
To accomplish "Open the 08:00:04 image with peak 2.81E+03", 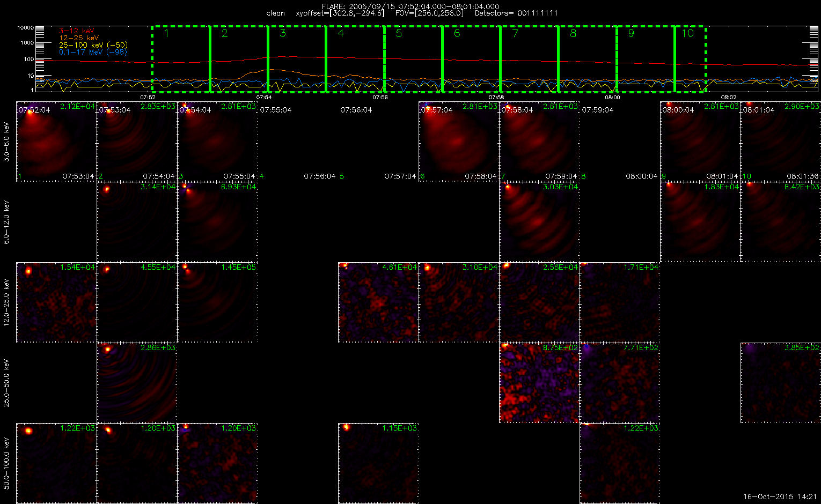I will (700, 141).
